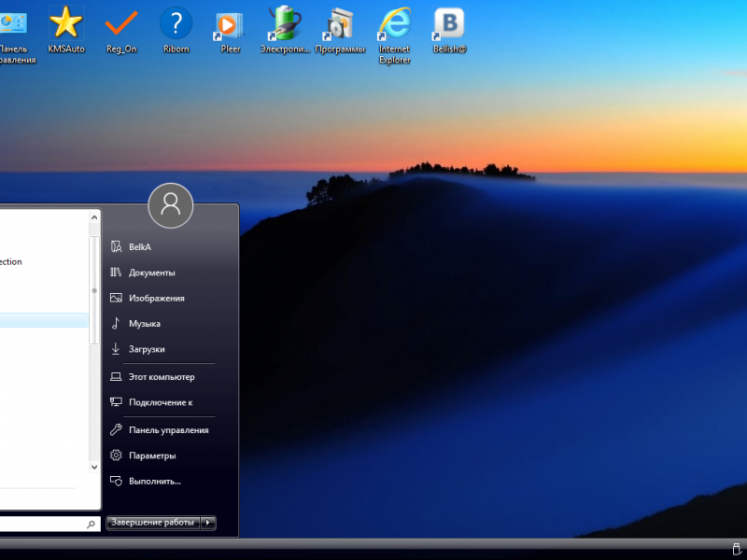Select the battery power shortcut on desktop
The image size is (747, 560).
point(285,29)
